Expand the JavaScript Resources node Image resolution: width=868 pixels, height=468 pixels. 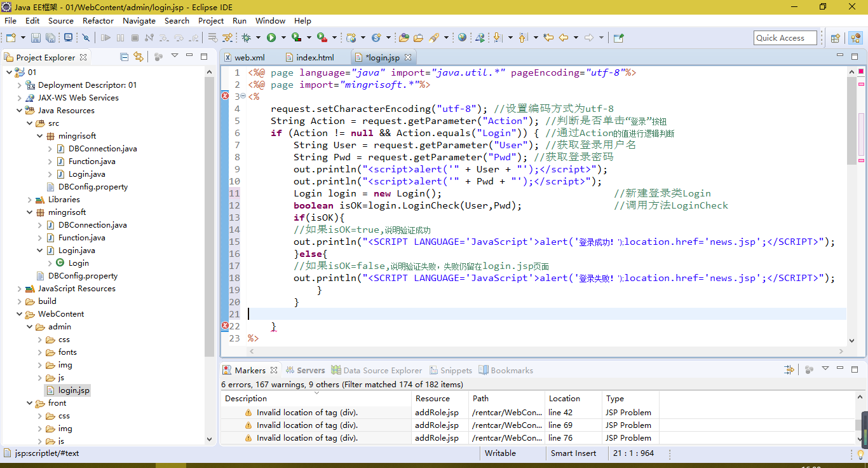coord(19,288)
